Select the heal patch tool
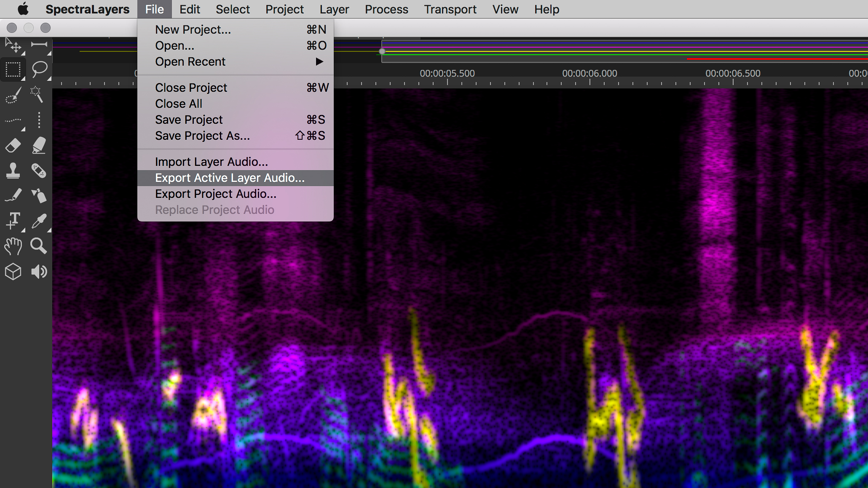Viewport: 868px width, 488px height. [x=39, y=171]
